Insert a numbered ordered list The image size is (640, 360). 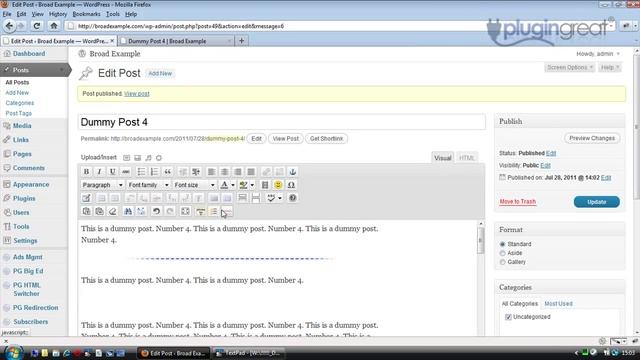pyautogui.click(x=154, y=172)
